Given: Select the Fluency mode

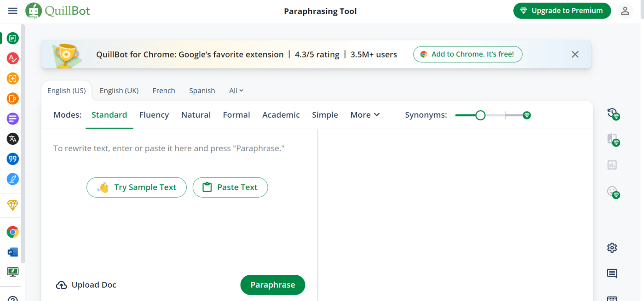Looking at the screenshot, I should [154, 115].
